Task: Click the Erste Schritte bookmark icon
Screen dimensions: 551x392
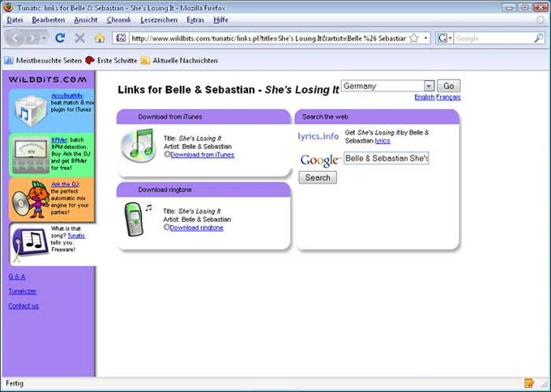Action: 90,60
